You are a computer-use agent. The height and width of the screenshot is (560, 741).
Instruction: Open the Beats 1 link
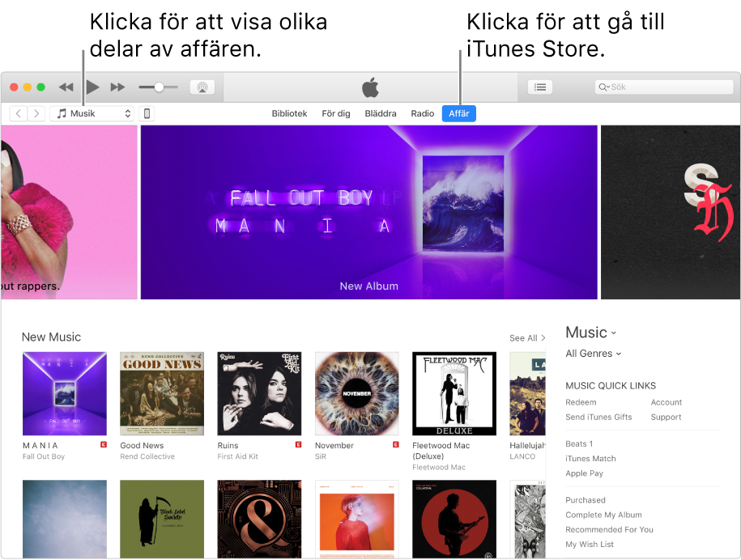[x=579, y=443]
